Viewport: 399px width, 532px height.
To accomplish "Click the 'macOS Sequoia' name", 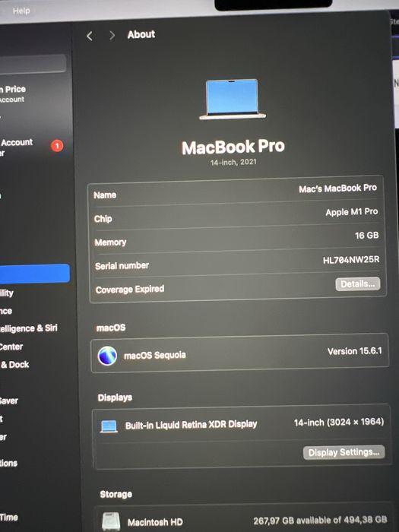I will pyautogui.click(x=155, y=355).
